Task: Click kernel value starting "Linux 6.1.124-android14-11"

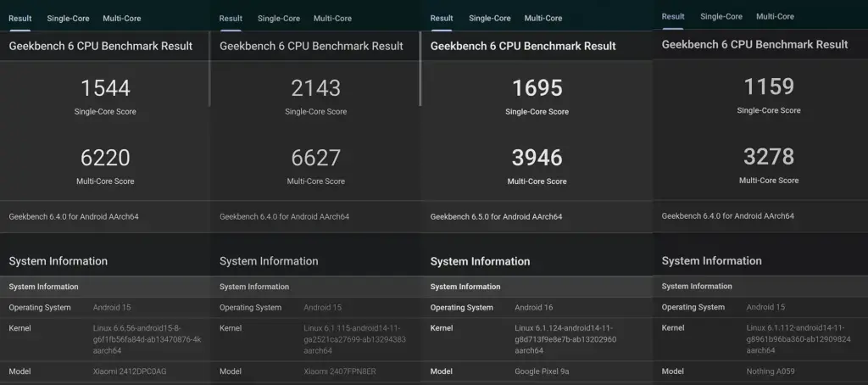Action: [x=565, y=339]
